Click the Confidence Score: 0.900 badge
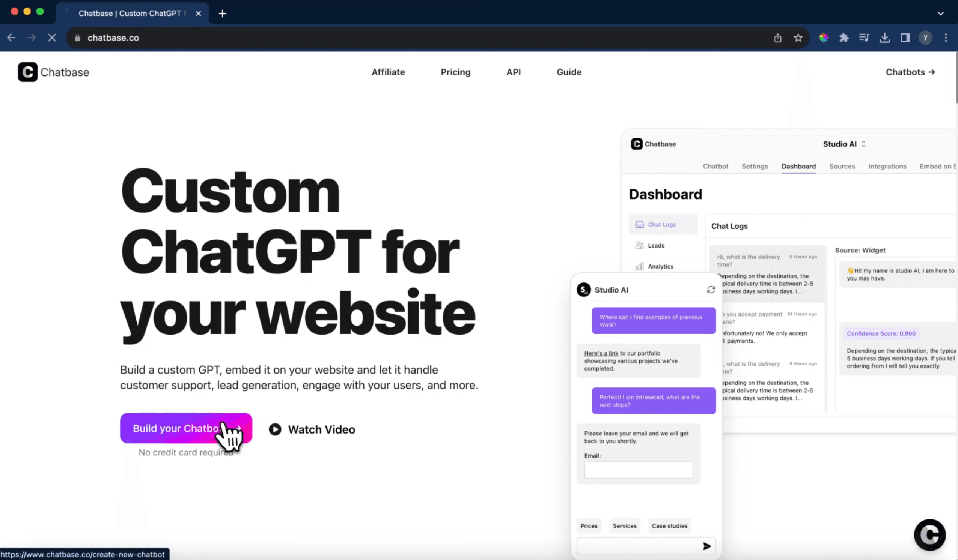The image size is (958, 560). (881, 333)
